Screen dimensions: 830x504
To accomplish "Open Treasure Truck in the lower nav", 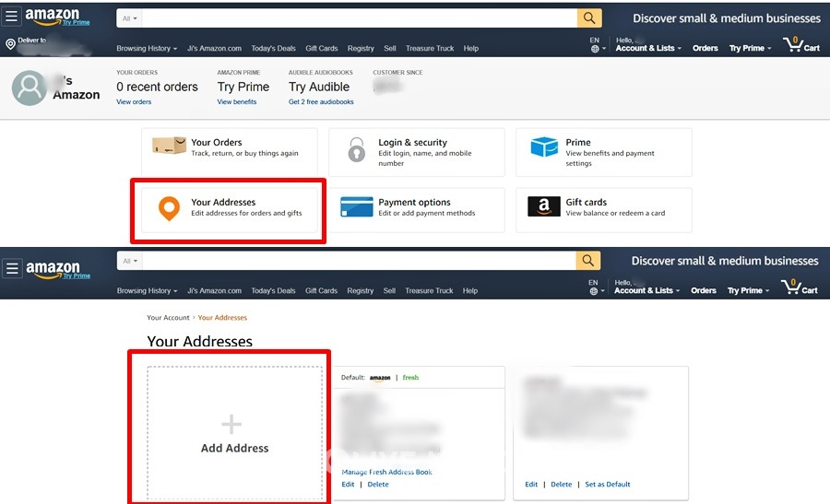I will [x=429, y=290].
